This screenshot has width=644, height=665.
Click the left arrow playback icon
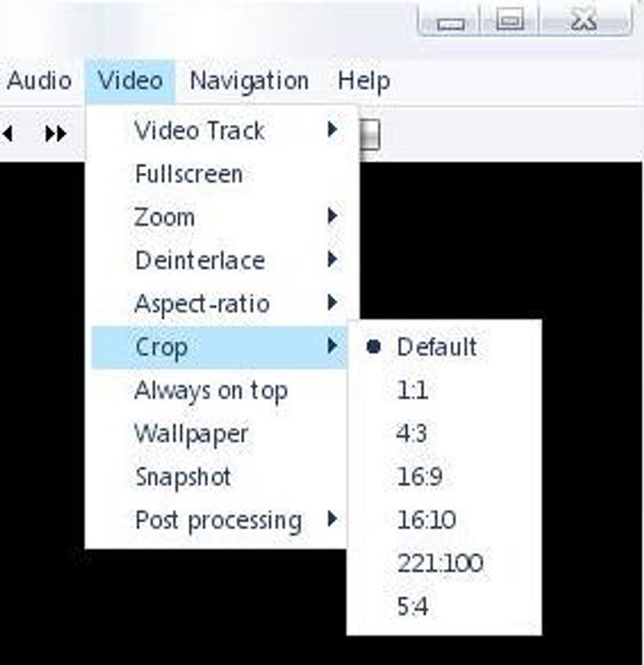coord(8,134)
